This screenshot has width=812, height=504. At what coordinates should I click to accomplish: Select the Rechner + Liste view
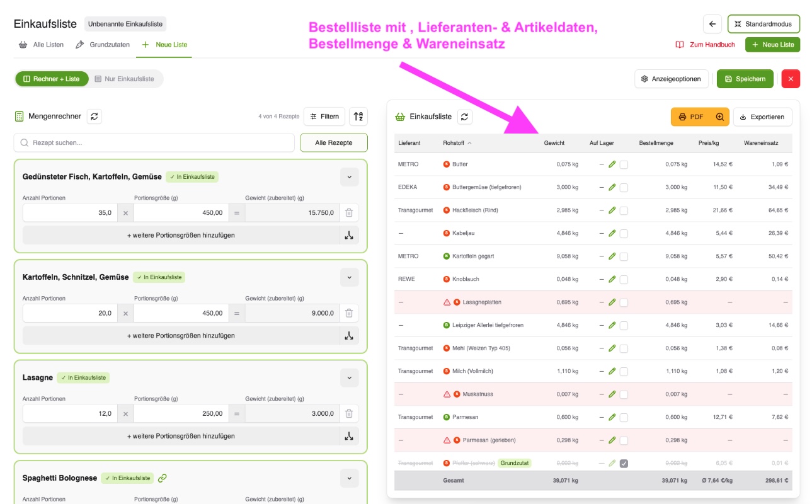52,79
